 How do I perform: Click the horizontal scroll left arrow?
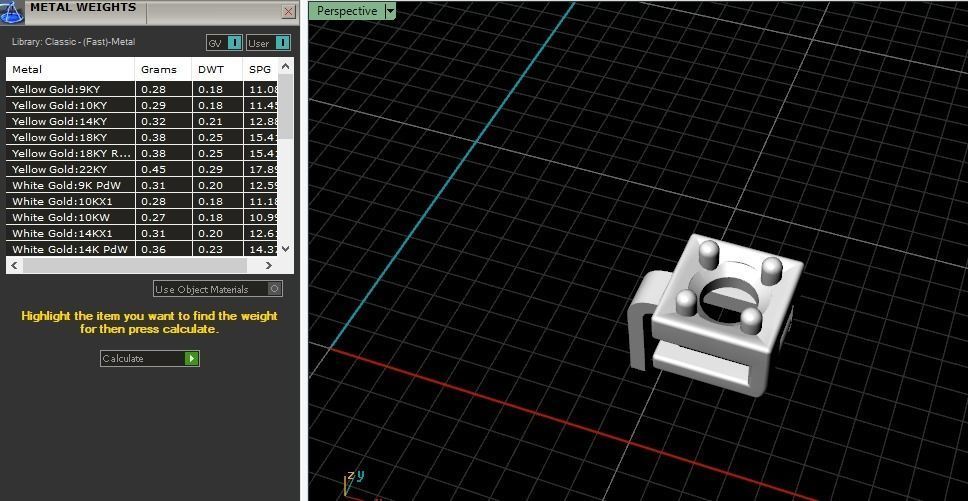(x=15, y=265)
